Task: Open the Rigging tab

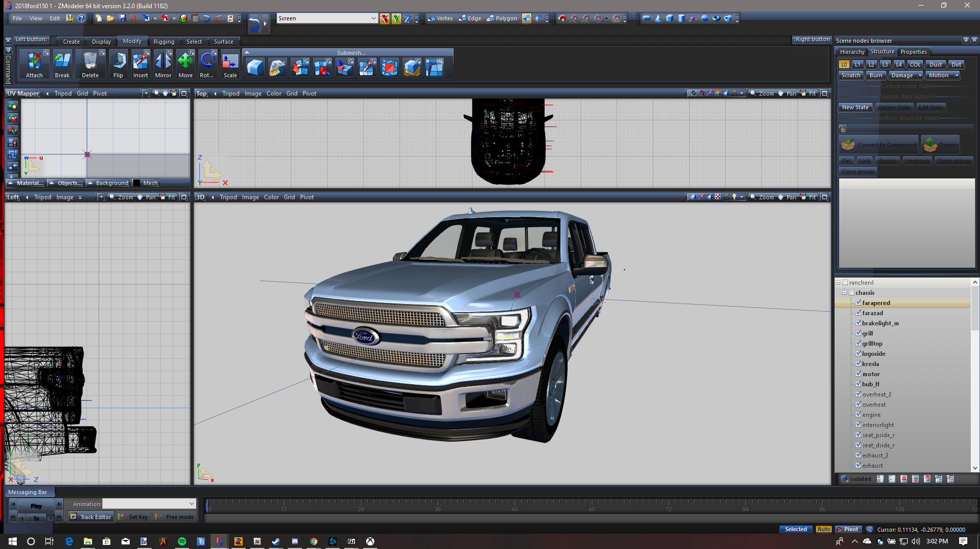Action: 164,42
